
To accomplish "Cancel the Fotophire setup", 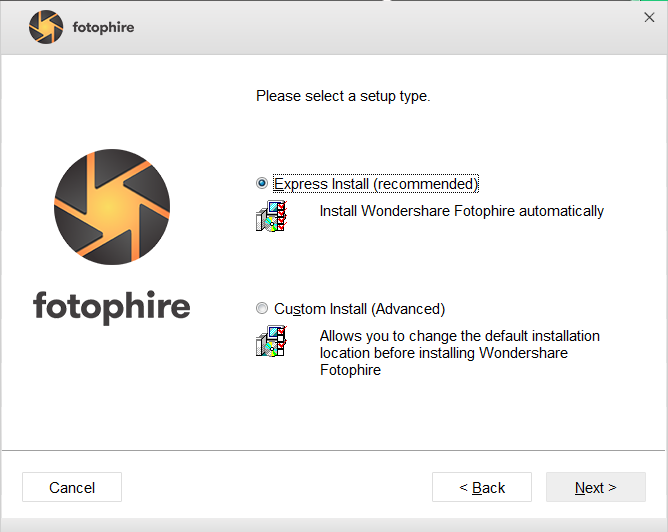I will click(72, 487).
